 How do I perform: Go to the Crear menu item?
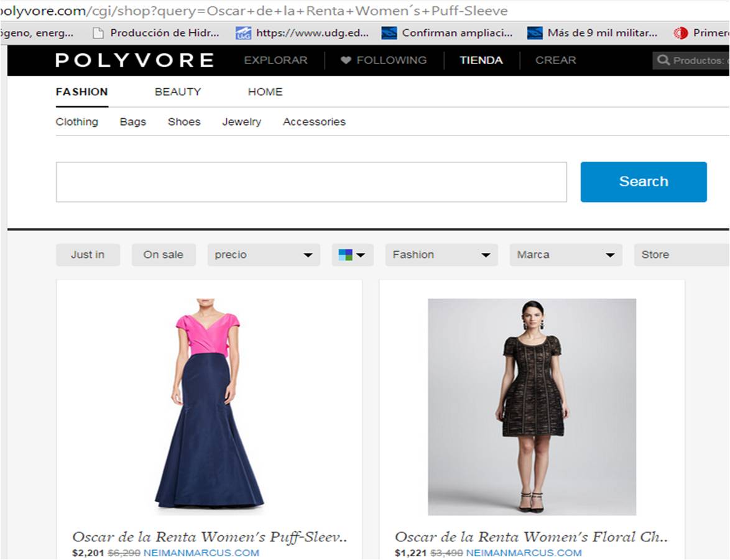556,60
